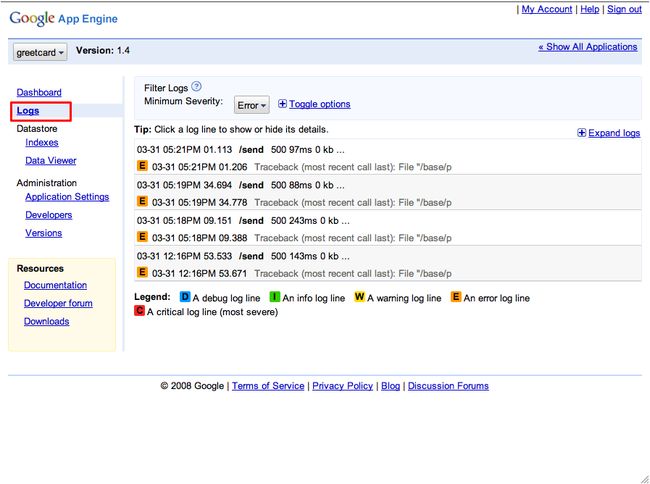Click traceback text at 12:16PM 53.671
The width and height of the screenshot is (650, 484).
(x=353, y=273)
